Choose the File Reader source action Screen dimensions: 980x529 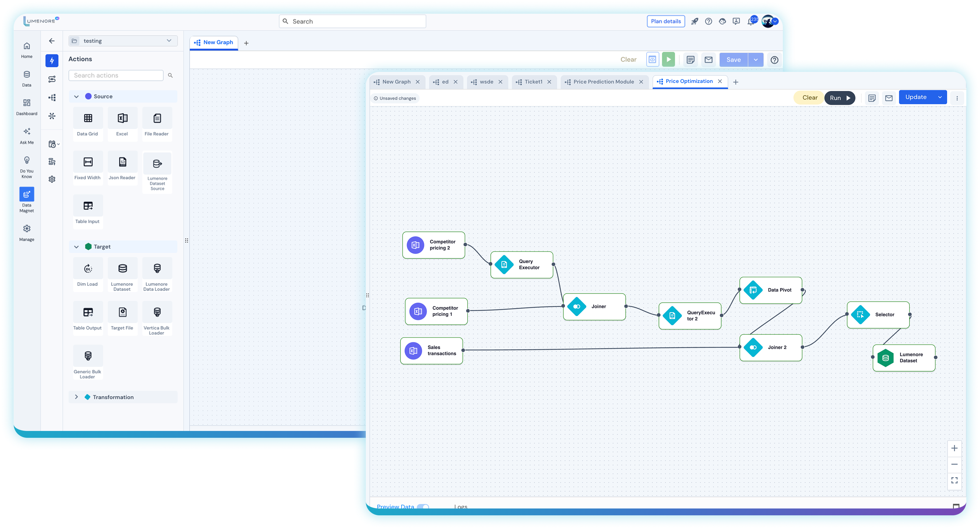coord(157,124)
